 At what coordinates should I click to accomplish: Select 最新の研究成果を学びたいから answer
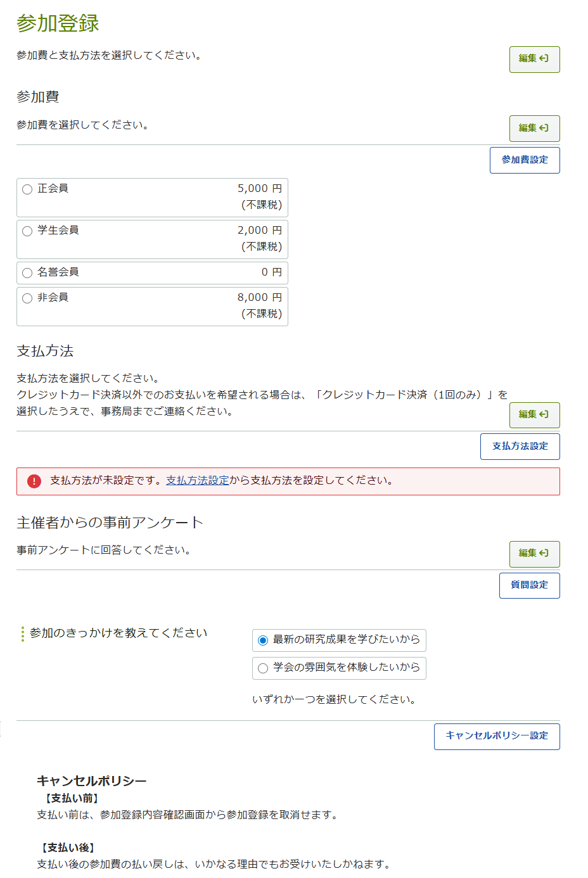tap(263, 640)
